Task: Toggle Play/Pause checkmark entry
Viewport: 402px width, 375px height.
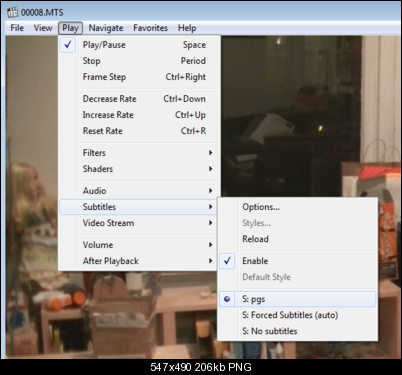Action: point(140,45)
